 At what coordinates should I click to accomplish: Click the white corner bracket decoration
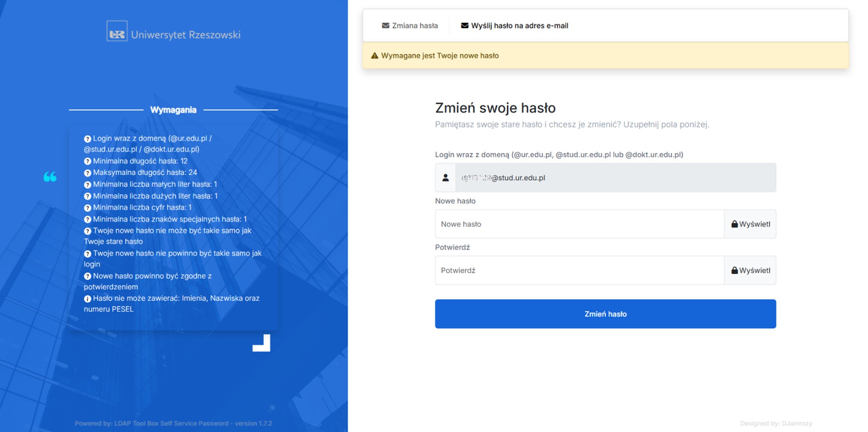pos(262,343)
